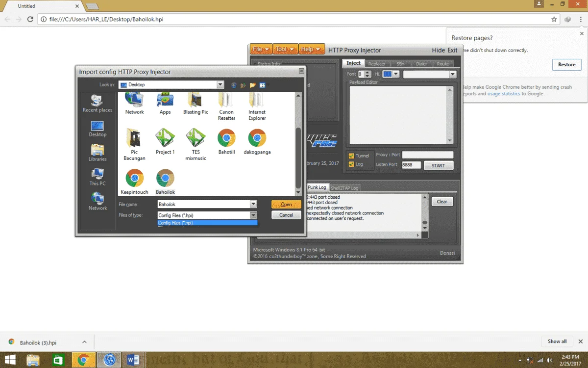Screen dimensions: 588x368
Task: Click the blue HL color swatch
Action: pyautogui.click(x=388, y=74)
